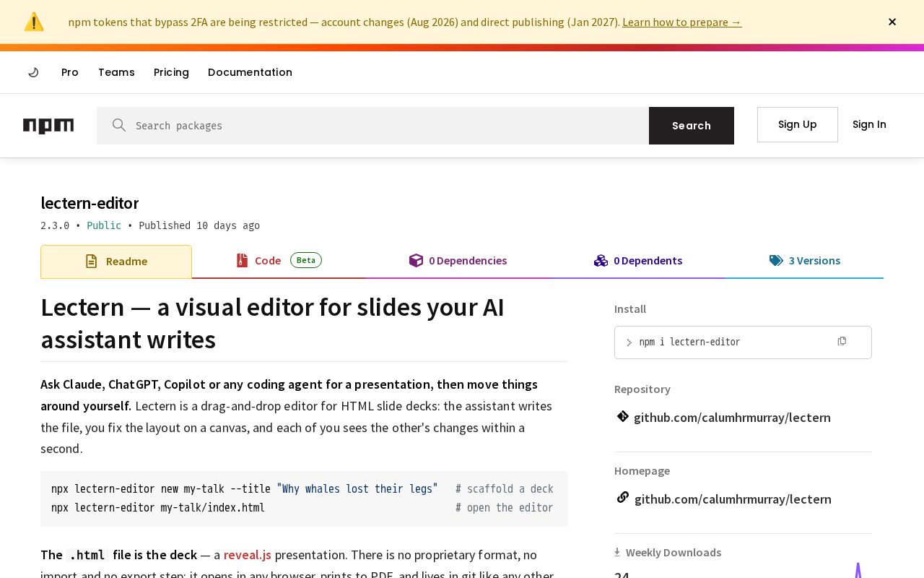Toggle dark mode moon icon
Image resolution: width=924 pixels, height=578 pixels.
tap(33, 72)
